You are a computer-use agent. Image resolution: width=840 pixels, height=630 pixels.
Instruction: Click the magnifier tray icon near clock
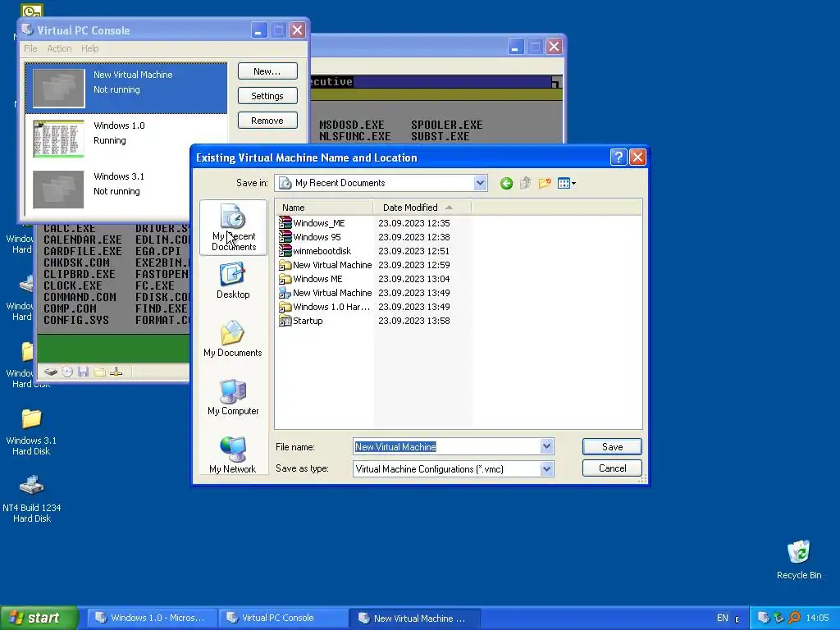point(794,618)
